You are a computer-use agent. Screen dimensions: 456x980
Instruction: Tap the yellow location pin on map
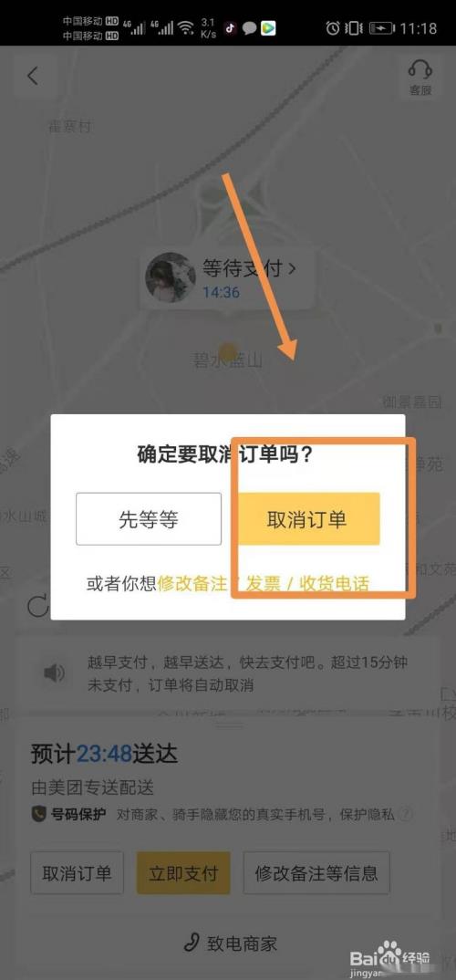click(x=229, y=350)
